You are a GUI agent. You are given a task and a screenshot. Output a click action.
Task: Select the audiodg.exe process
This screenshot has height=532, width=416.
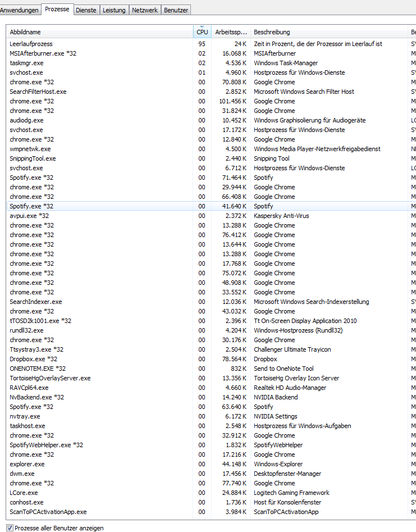click(x=211, y=120)
